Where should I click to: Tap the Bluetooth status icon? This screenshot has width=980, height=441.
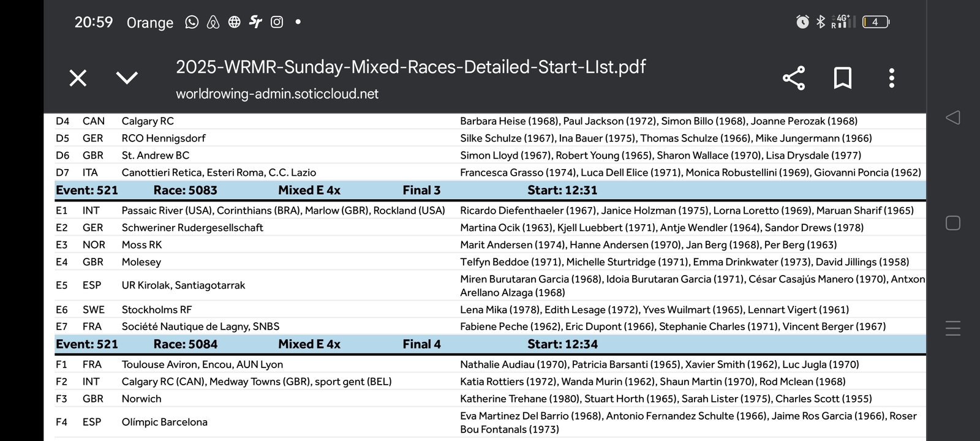tap(821, 22)
